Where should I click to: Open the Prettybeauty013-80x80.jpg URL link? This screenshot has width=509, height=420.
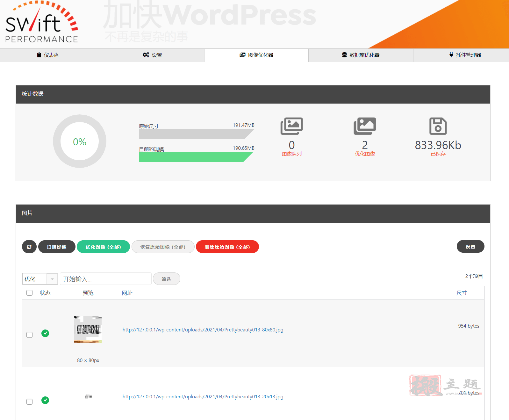pos(203,330)
